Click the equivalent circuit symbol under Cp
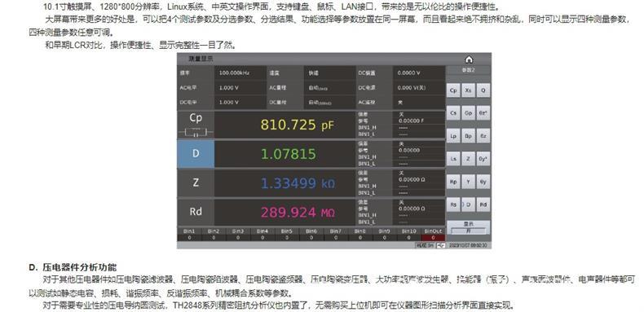644x312 pixels. (196, 133)
